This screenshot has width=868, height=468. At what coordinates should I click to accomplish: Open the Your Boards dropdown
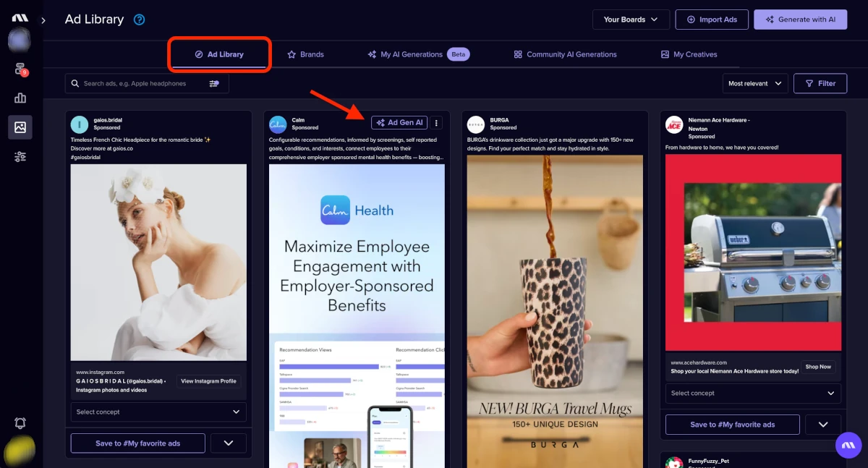coord(631,20)
